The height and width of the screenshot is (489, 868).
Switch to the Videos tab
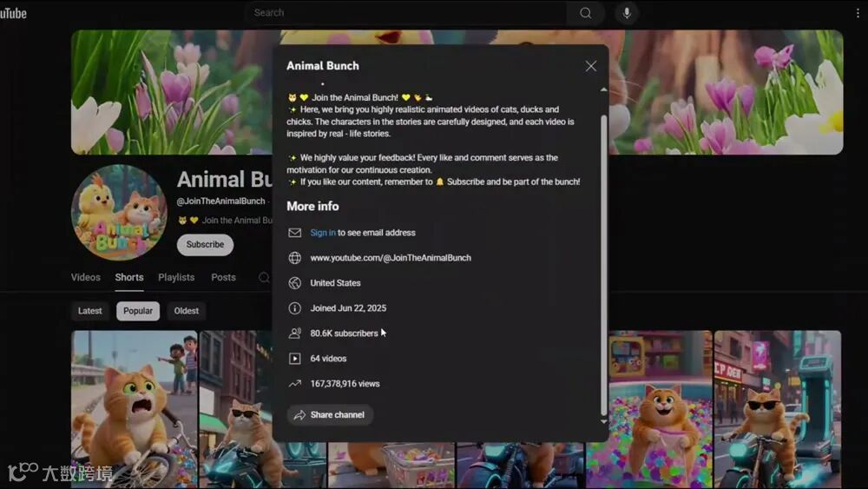tap(85, 277)
